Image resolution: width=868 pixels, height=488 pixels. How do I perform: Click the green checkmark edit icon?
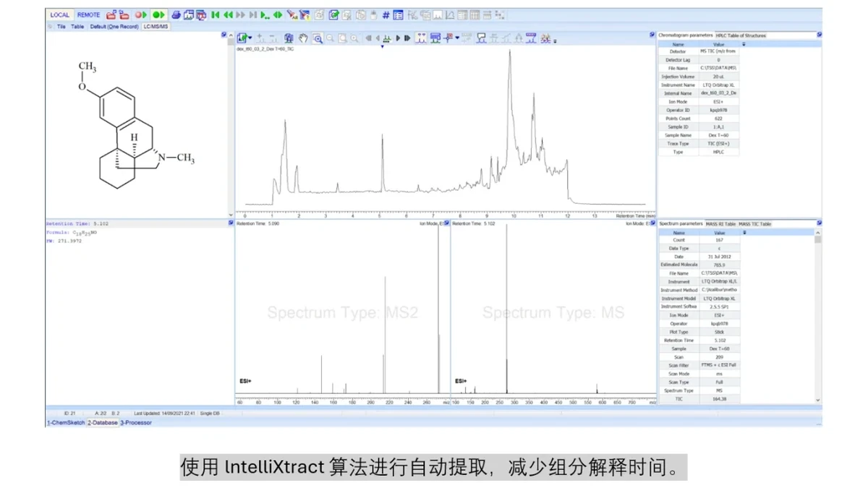[x=333, y=14]
